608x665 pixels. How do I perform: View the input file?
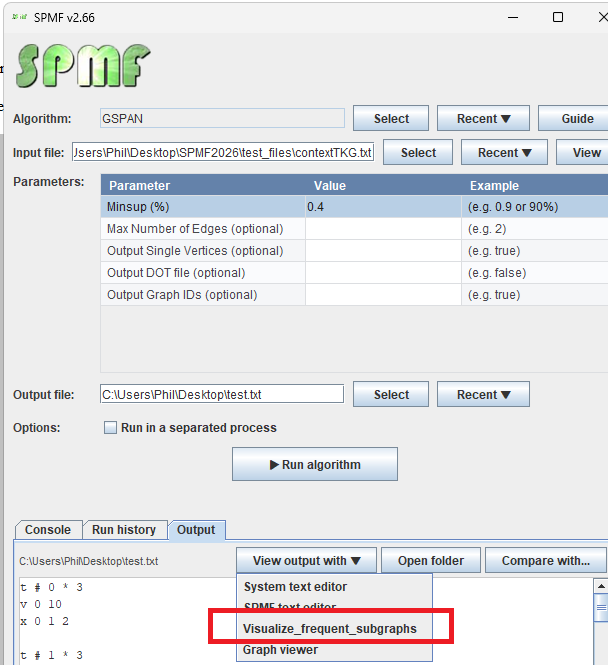pyautogui.click(x=584, y=152)
